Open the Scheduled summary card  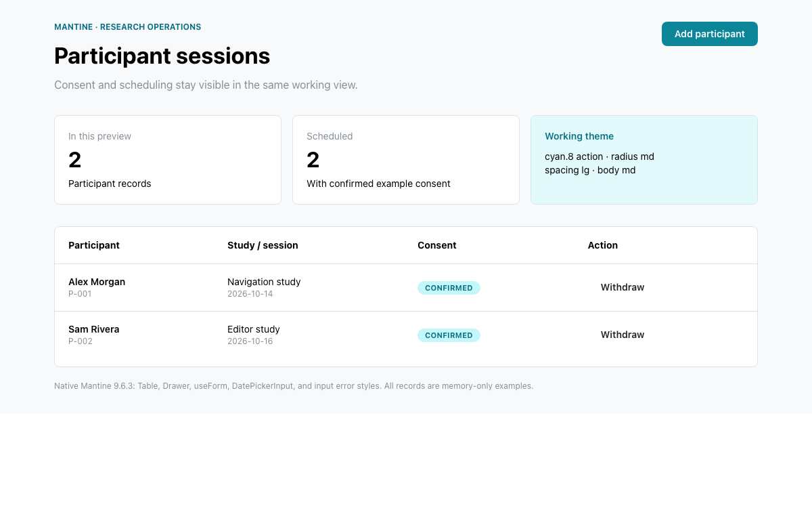click(x=406, y=160)
